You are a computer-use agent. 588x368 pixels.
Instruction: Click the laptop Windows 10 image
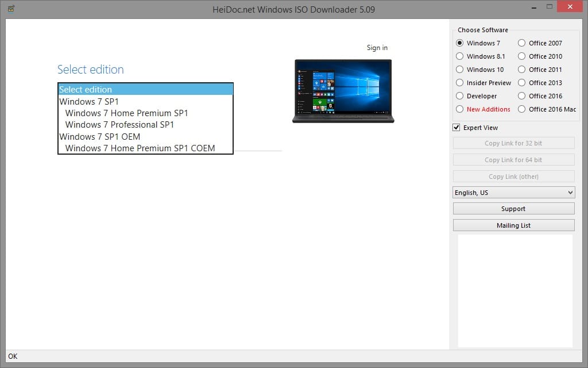point(343,91)
